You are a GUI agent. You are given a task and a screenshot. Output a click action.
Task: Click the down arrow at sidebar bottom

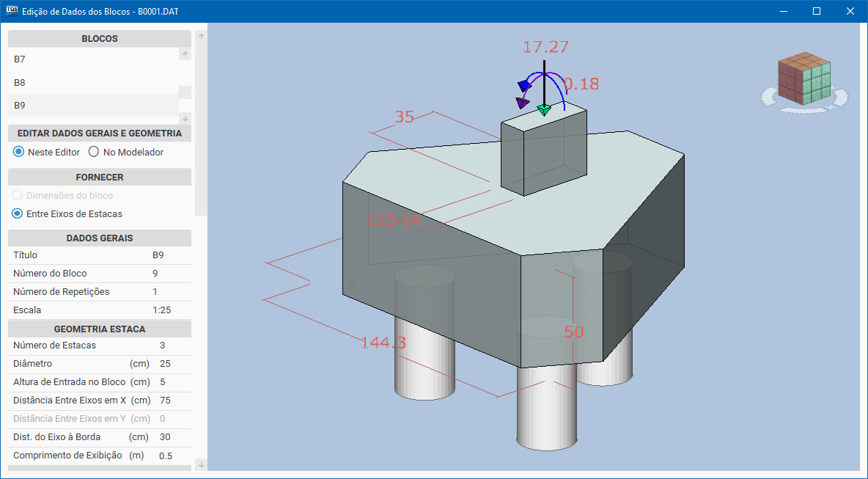click(201, 464)
